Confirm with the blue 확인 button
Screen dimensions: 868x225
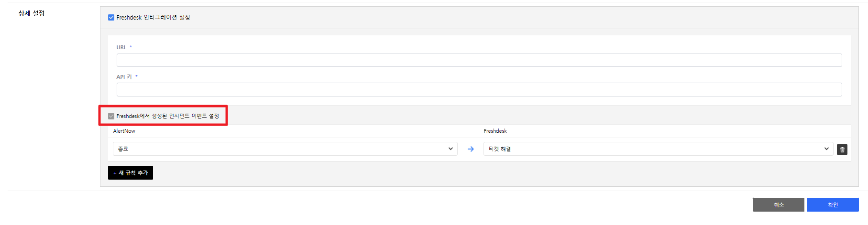tap(833, 205)
